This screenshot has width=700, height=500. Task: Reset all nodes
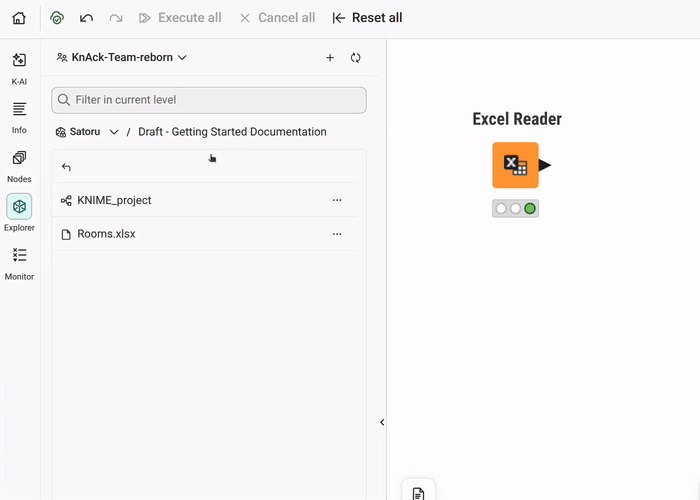pos(367,18)
